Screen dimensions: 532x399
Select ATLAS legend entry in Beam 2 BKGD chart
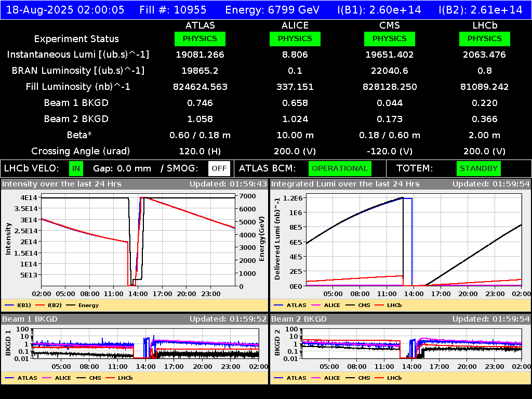click(x=290, y=378)
